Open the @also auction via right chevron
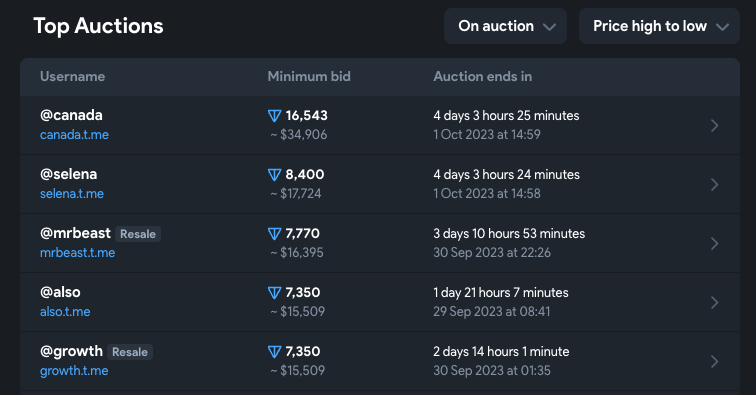The height and width of the screenshot is (395, 756). pos(715,302)
